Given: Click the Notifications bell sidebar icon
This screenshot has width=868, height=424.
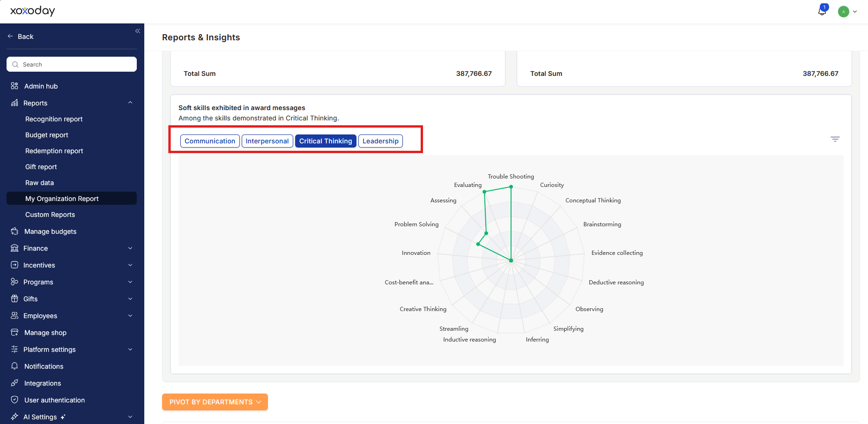Looking at the screenshot, I should [15, 366].
